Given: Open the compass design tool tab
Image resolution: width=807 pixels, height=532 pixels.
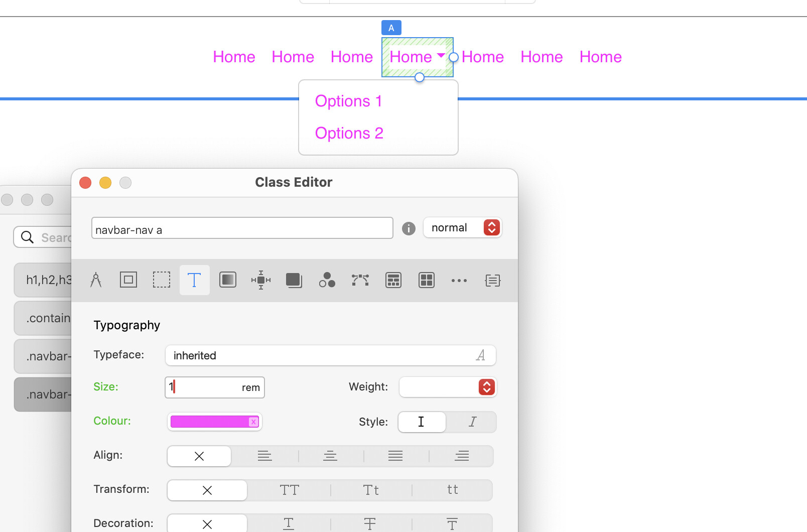Looking at the screenshot, I should (96, 280).
